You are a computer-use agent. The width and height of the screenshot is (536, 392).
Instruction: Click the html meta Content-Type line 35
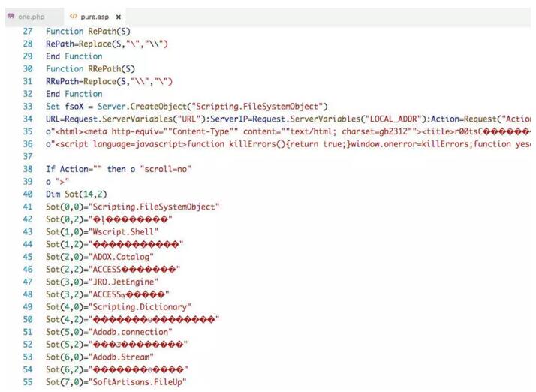point(288,131)
